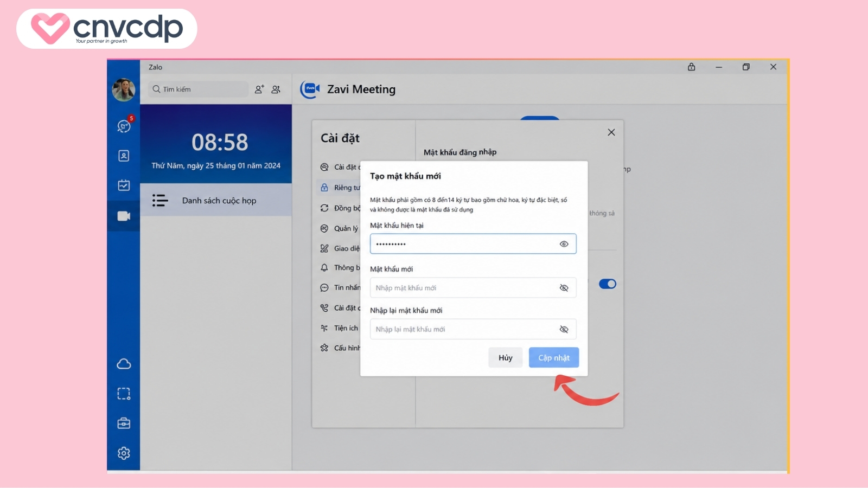Screen dimensions: 868x488
Task: Click the screen capture sidebar icon
Action: 124,394
